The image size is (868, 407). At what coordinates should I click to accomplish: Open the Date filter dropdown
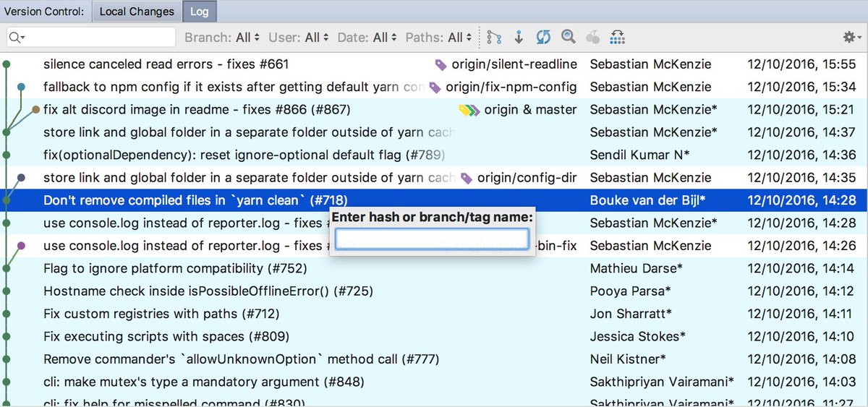tap(367, 37)
